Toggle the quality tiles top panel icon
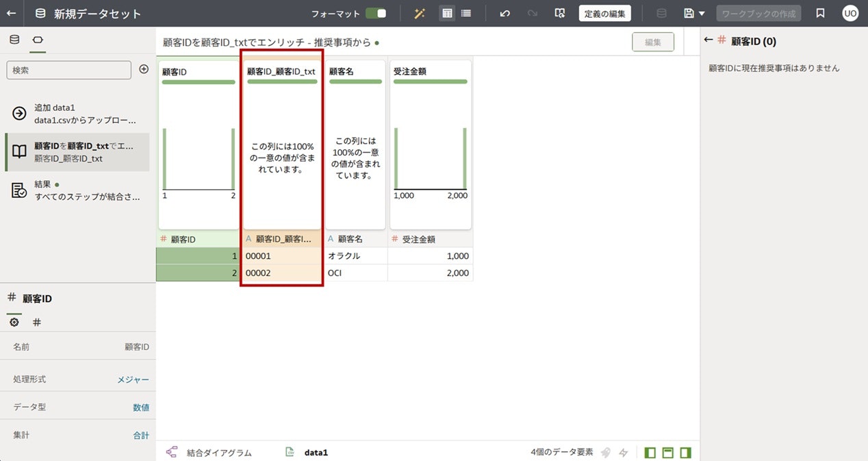 pyautogui.click(x=668, y=453)
